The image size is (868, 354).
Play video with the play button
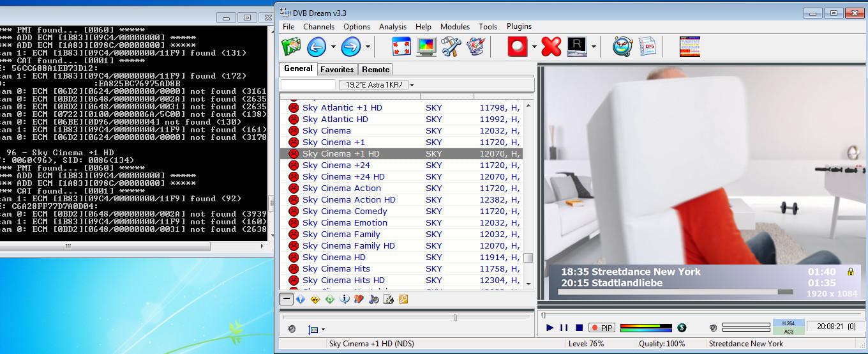[x=550, y=328]
